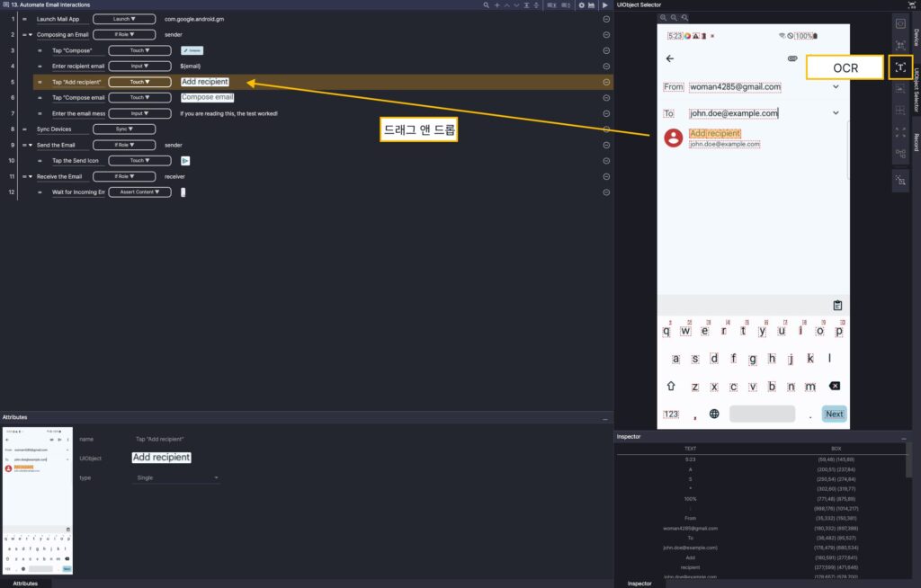Tap the keyboard backspace key
The height and width of the screenshot is (588, 921).
coord(834,387)
